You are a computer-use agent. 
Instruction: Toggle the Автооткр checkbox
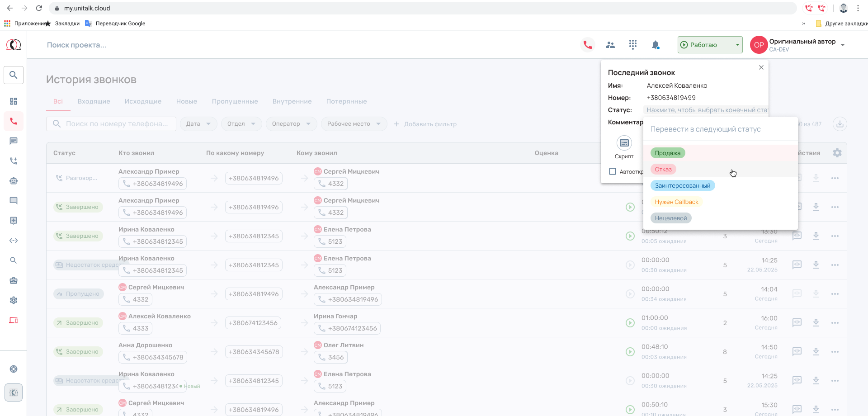coord(613,171)
